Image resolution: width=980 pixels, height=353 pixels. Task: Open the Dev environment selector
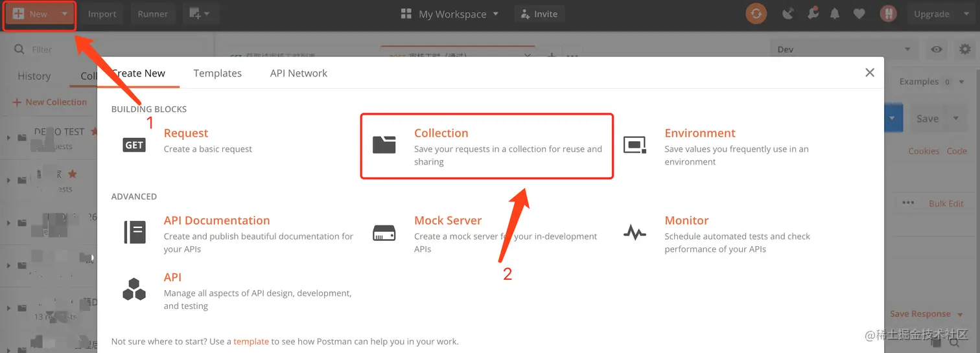point(845,49)
